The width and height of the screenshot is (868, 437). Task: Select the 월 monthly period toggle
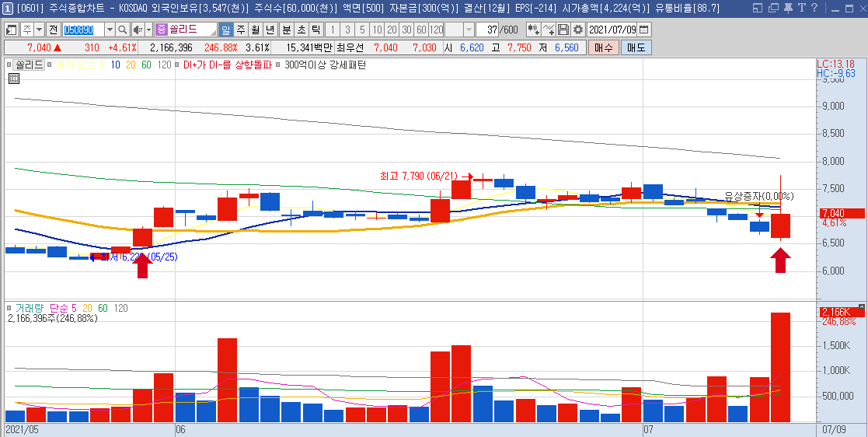pyautogui.click(x=255, y=30)
